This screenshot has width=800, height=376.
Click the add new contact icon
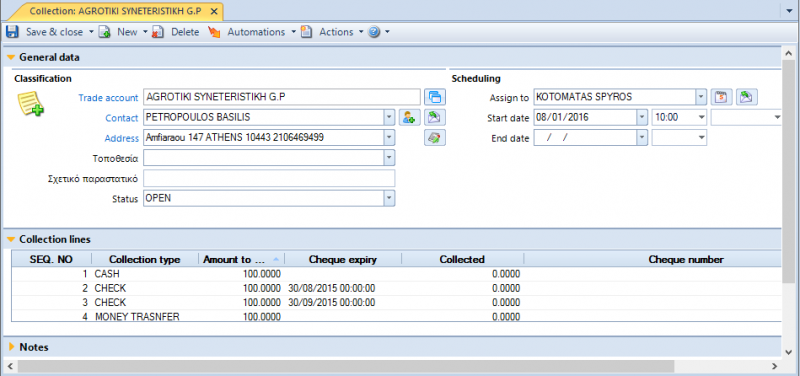(409, 117)
